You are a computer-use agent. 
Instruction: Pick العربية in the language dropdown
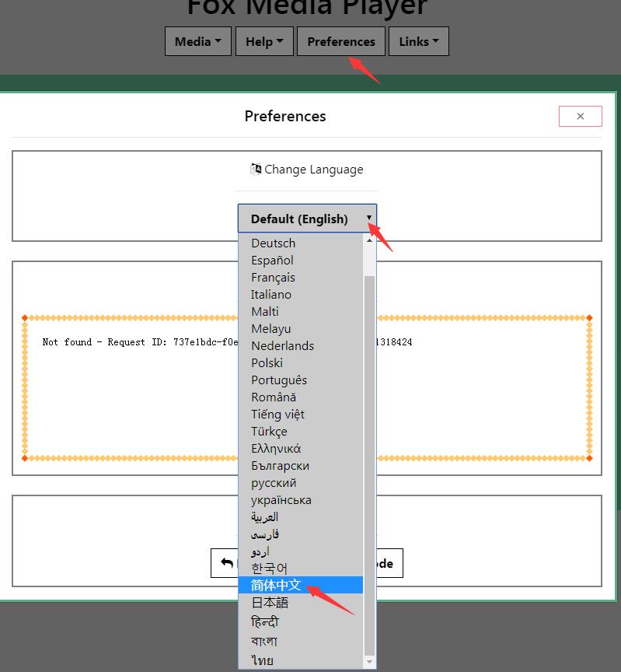(300, 517)
